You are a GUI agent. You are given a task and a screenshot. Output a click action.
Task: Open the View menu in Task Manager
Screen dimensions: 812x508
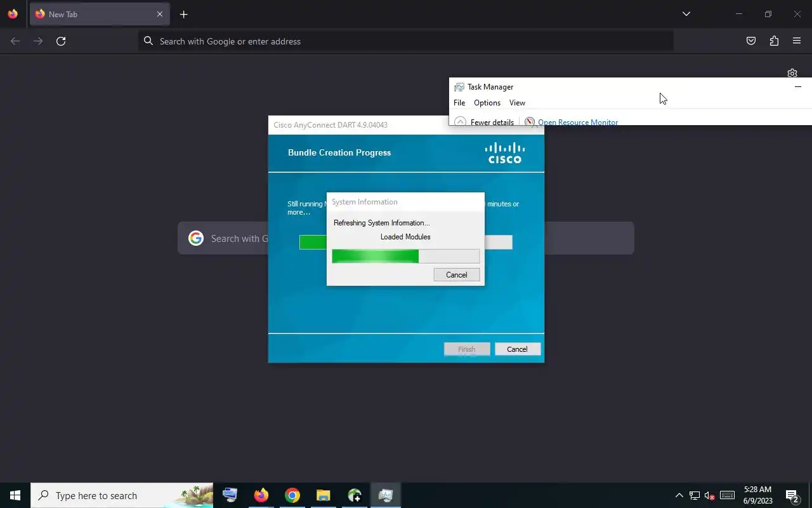click(x=517, y=103)
